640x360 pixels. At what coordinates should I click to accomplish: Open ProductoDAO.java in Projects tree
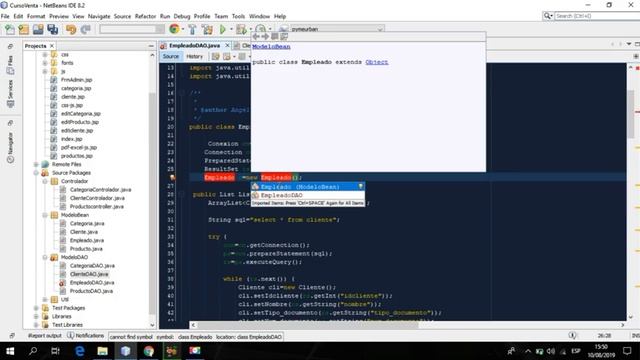coord(91,291)
